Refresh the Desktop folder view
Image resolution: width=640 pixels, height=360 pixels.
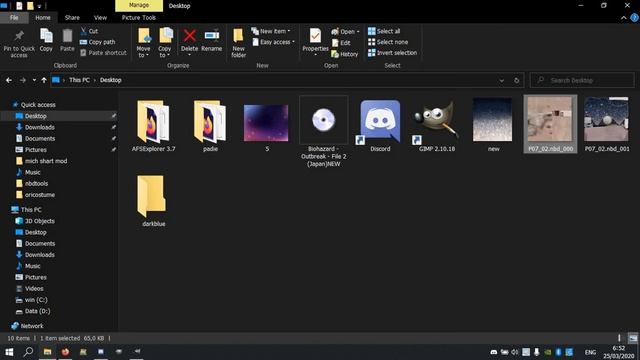tap(516, 80)
